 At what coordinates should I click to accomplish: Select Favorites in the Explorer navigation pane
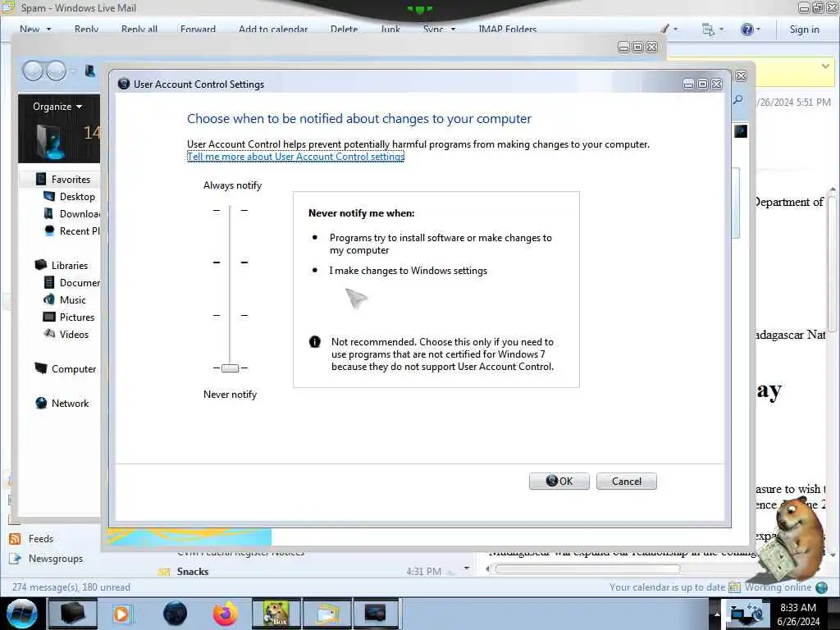tap(71, 180)
